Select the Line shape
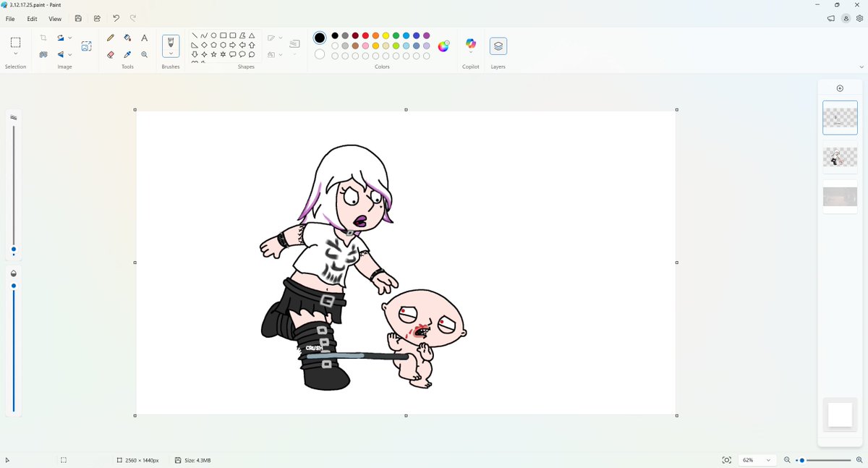The width and height of the screenshot is (868, 468). (x=195, y=35)
